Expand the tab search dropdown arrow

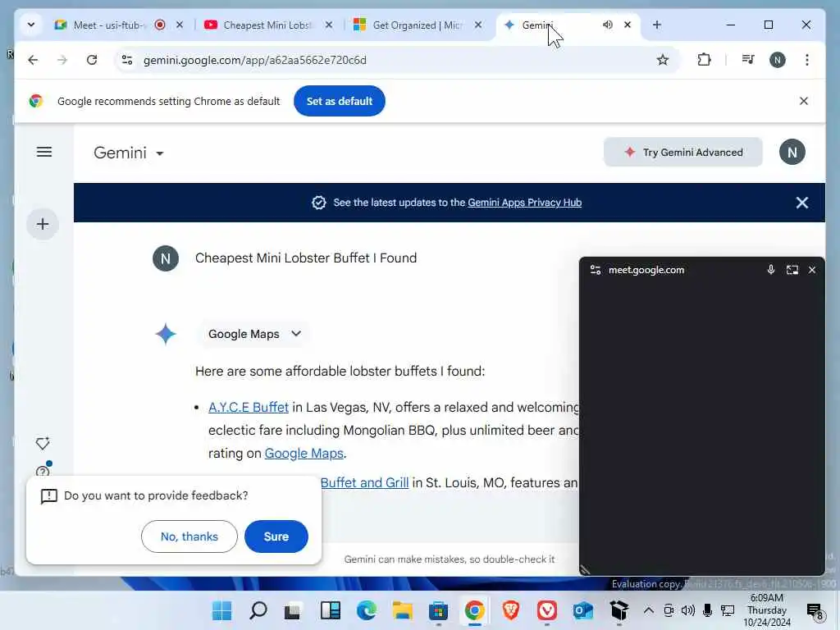pyautogui.click(x=31, y=25)
